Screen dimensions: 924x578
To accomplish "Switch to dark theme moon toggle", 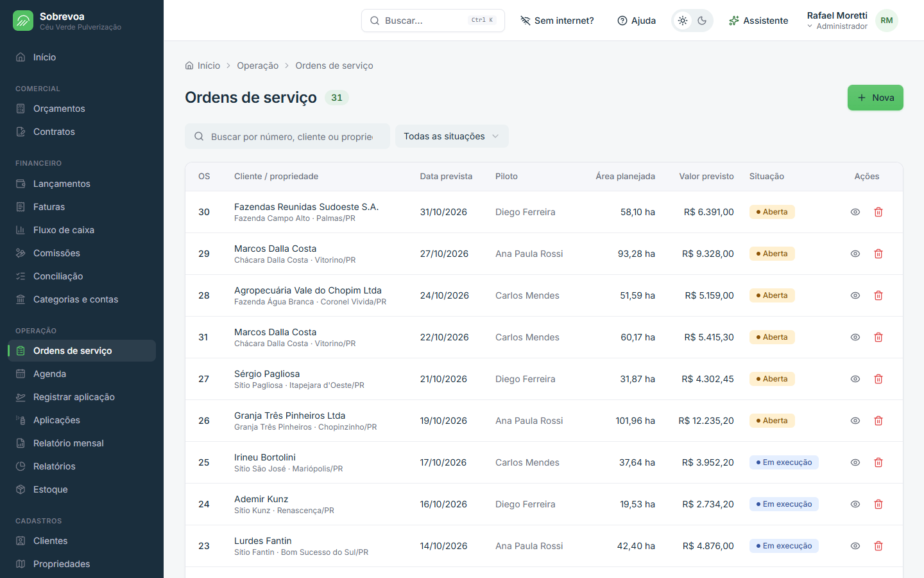I will 702,21.
